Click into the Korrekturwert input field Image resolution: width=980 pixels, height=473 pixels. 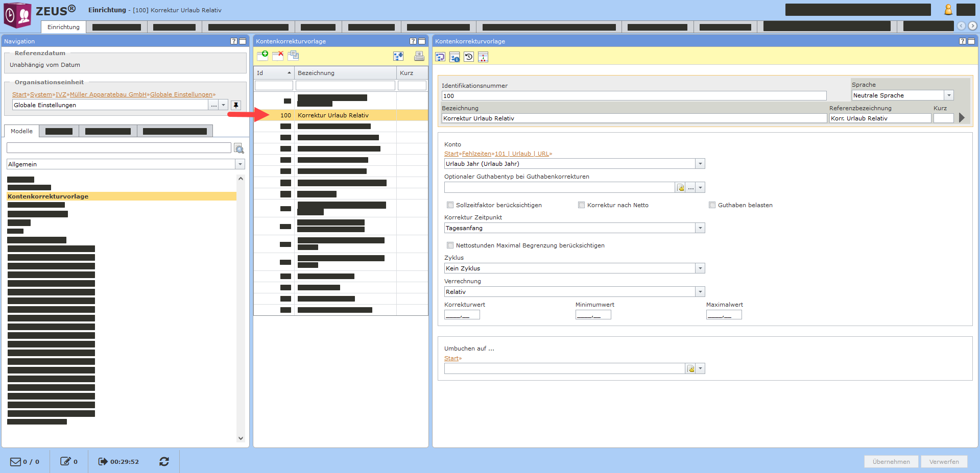462,315
